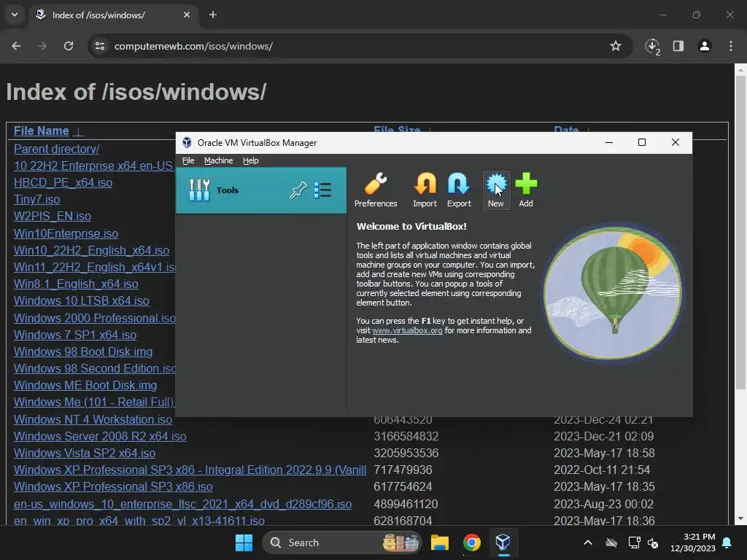Image resolution: width=747 pixels, height=560 pixels.
Task: Go forward in Chrome browser
Action: click(x=42, y=46)
